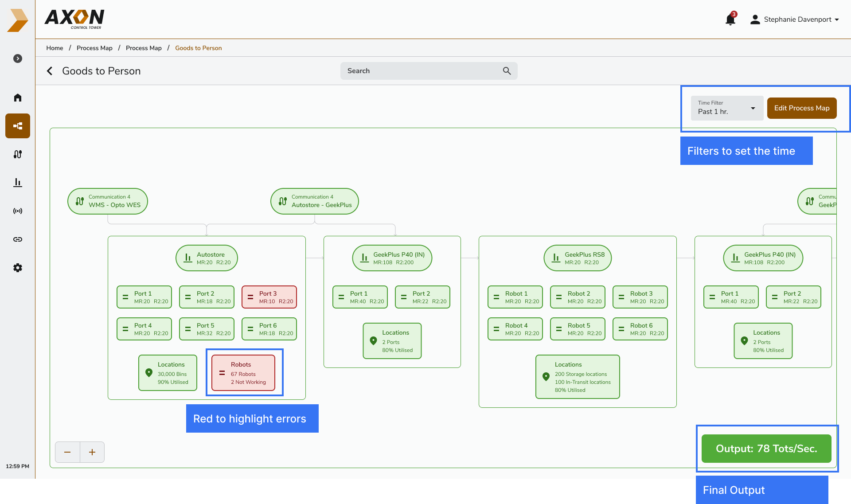Click location pin on 200 Storage locations card

click(x=546, y=377)
